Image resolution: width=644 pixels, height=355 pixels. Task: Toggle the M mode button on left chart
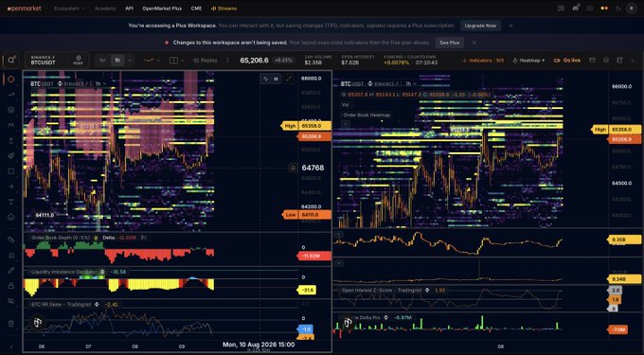[x=276, y=79]
